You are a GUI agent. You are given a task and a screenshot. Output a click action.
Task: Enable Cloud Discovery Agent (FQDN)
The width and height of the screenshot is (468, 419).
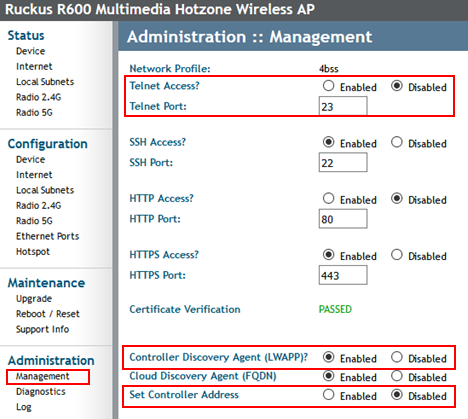328,376
